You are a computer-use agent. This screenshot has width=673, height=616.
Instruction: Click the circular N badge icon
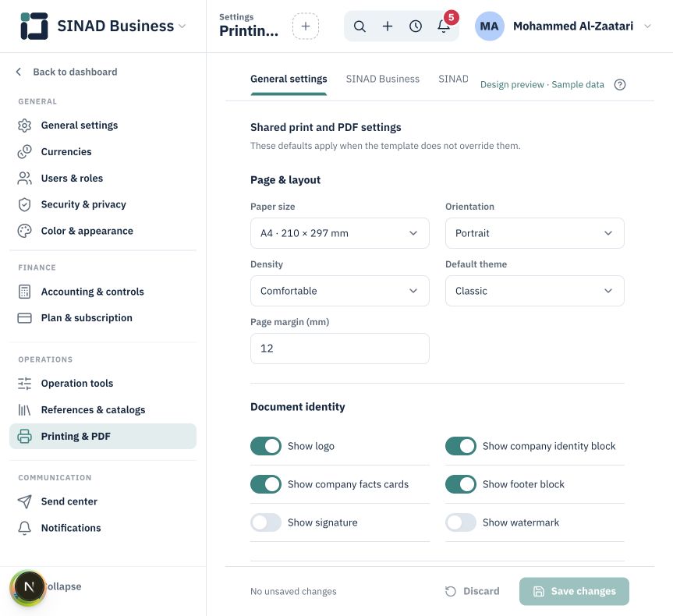pos(28,587)
